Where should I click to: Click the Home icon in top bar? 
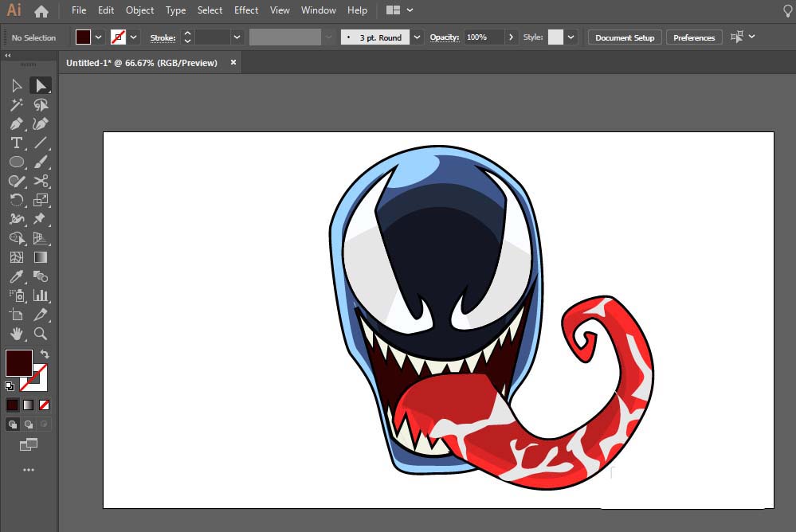click(x=41, y=11)
